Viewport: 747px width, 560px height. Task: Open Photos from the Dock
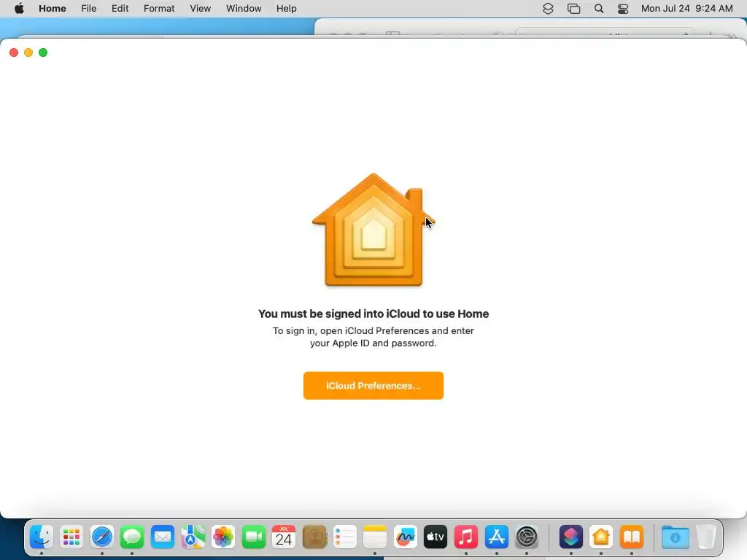223,537
